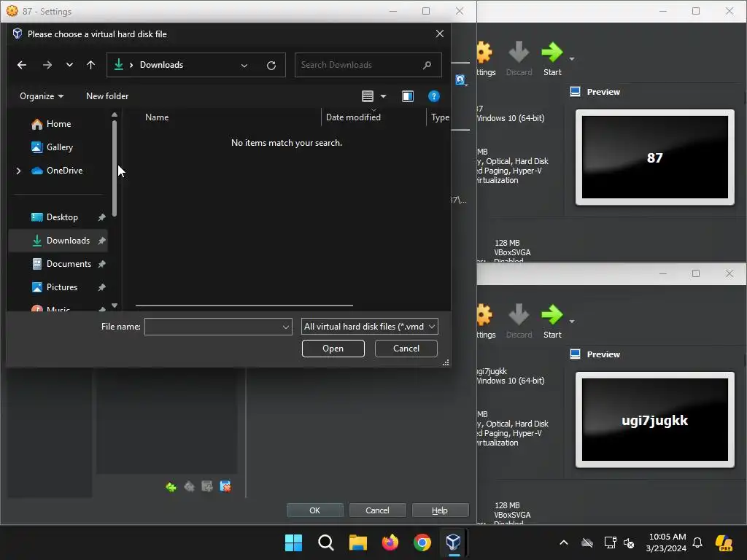Open the virtual hard disk file type filter
The image size is (747, 560).
coord(370,327)
